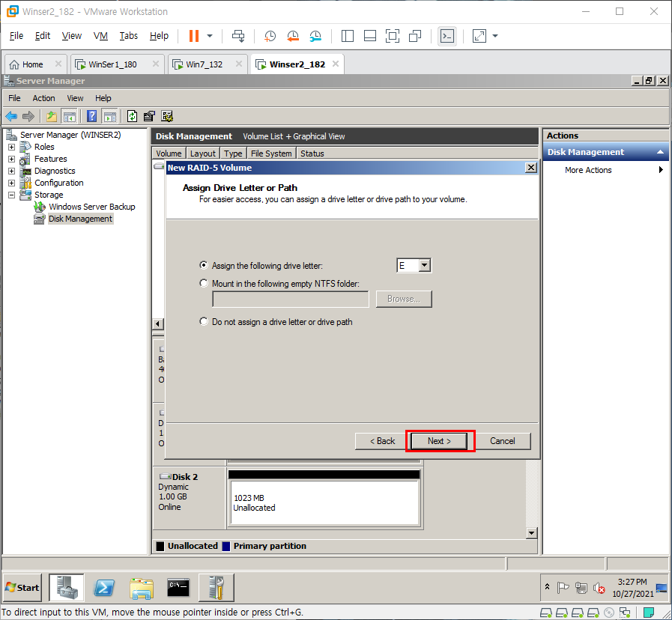
Task: Switch to Unity mode icon
Action: pyautogui.click(x=415, y=36)
